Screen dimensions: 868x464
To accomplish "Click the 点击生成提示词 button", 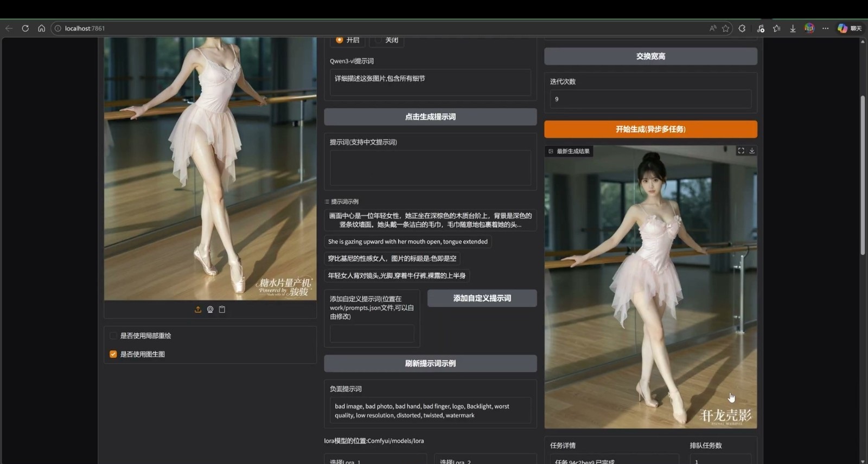I will tap(430, 117).
